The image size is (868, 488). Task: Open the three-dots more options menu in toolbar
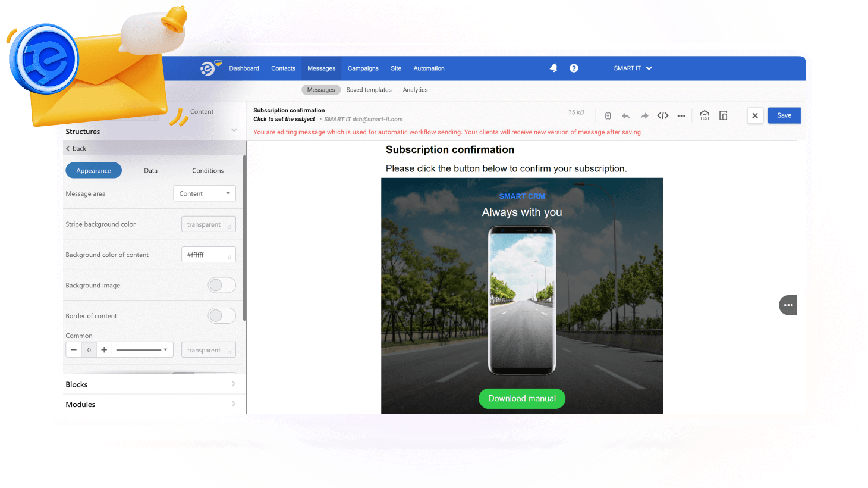[x=681, y=116]
